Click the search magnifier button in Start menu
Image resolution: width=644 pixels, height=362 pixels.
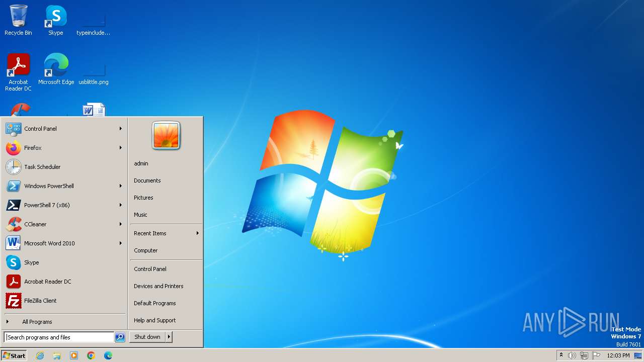(x=120, y=337)
